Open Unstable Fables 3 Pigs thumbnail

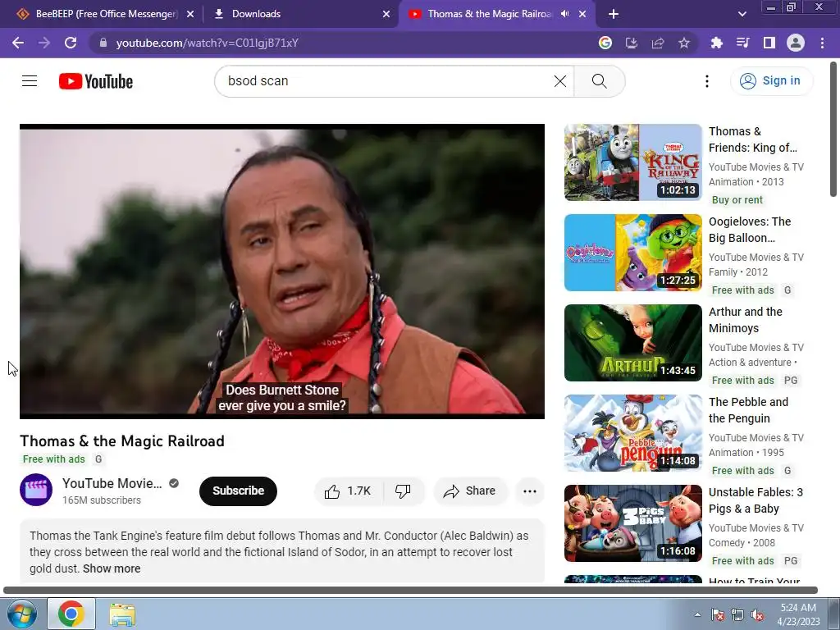(x=632, y=523)
